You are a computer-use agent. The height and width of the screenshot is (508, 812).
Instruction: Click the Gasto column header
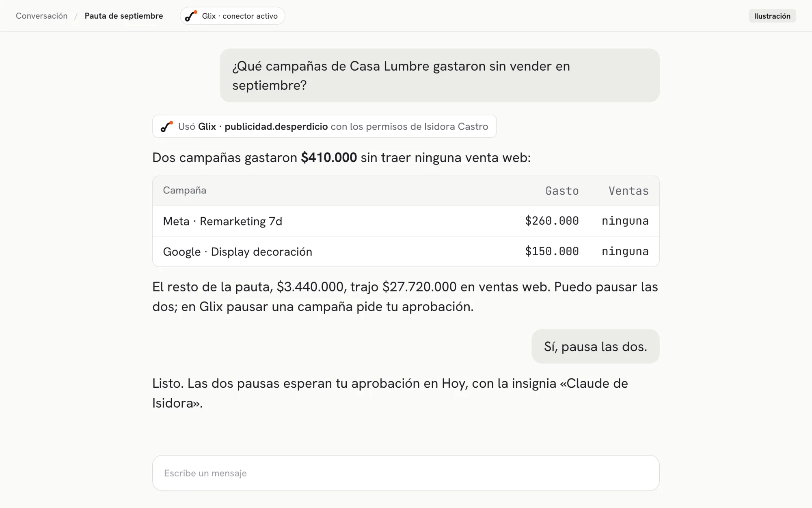click(562, 191)
